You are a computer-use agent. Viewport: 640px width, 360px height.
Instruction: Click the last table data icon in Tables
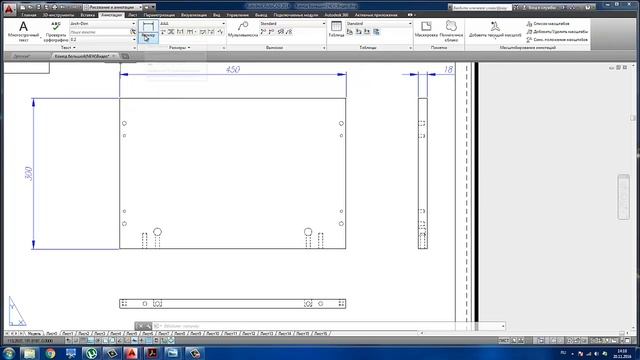click(x=376, y=31)
